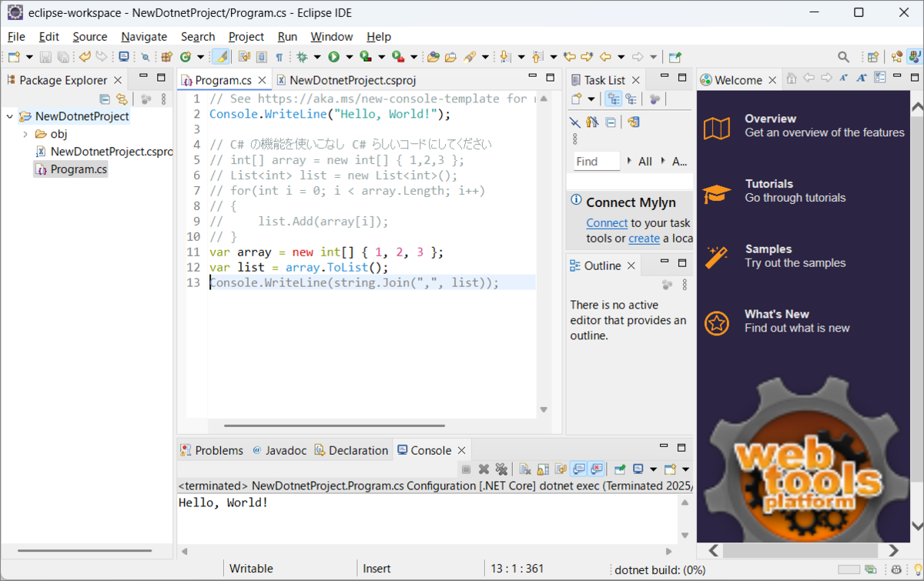Click the Find field in Task List
This screenshot has width=924, height=581.
tap(597, 162)
